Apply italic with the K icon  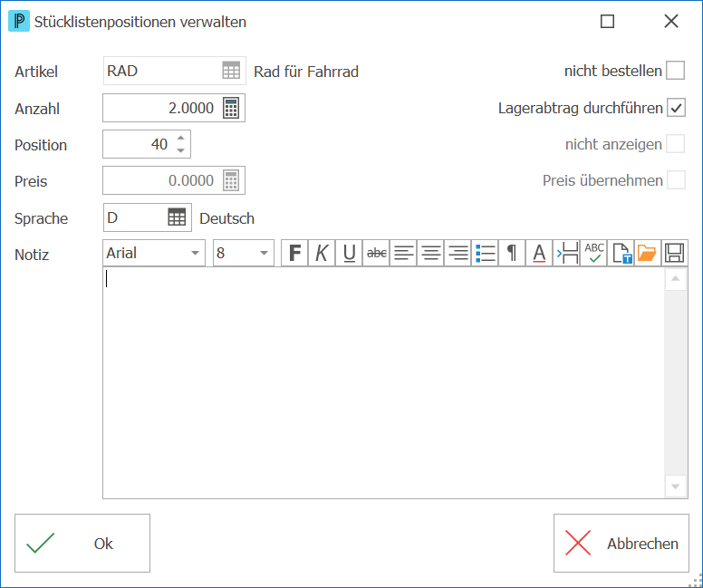(x=322, y=253)
